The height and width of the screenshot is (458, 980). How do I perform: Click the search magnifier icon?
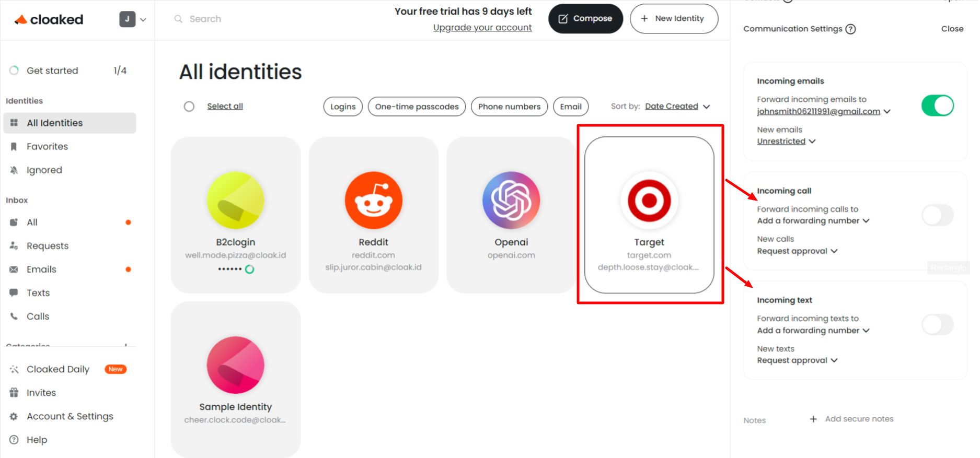(178, 19)
